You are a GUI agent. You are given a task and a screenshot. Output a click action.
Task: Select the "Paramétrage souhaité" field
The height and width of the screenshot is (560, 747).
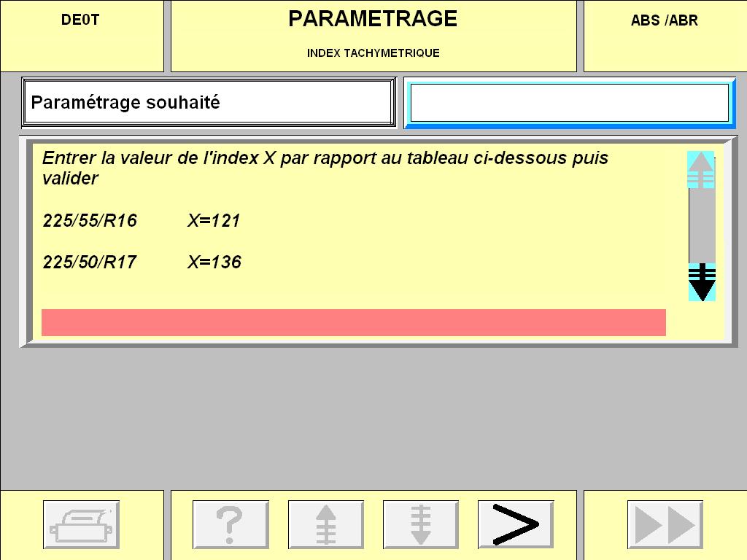click(x=208, y=103)
